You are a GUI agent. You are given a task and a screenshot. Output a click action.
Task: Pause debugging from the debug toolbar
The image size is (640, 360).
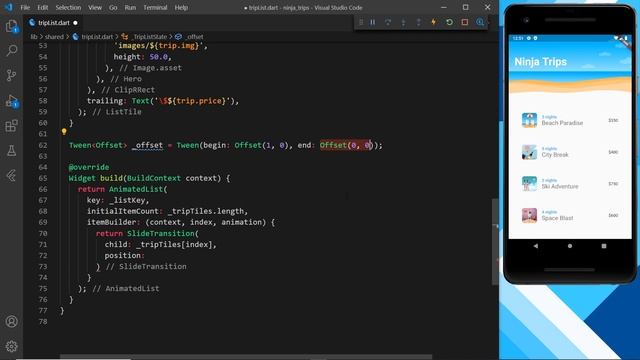coord(373,22)
